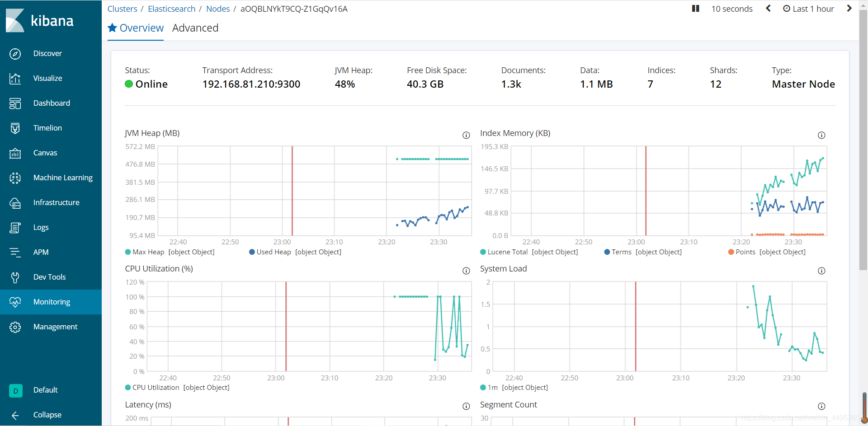Viewport: 868px width, 426px height.
Task: Click the Kibana logo
Action: [x=39, y=20]
